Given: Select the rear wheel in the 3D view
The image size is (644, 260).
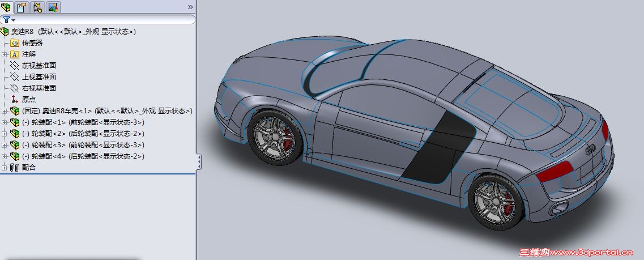Looking at the screenshot, I should click(x=496, y=201).
